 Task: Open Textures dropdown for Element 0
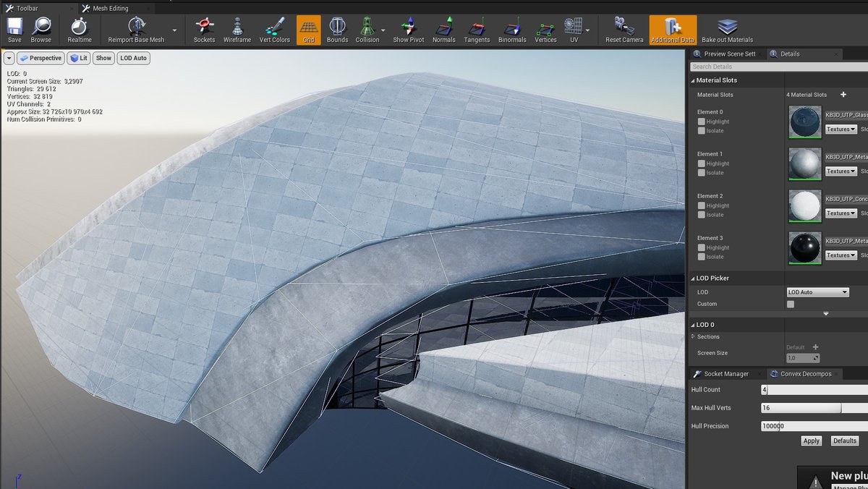(841, 129)
